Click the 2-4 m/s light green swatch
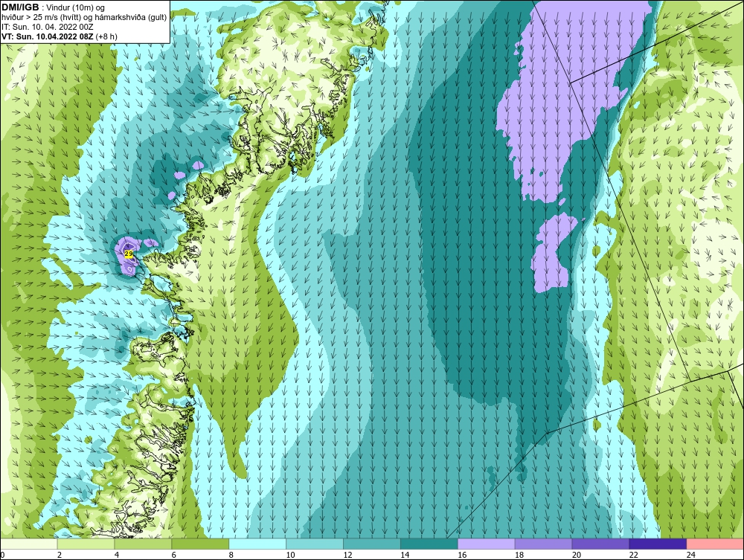The height and width of the screenshot is (560, 744). (x=86, y=544)
